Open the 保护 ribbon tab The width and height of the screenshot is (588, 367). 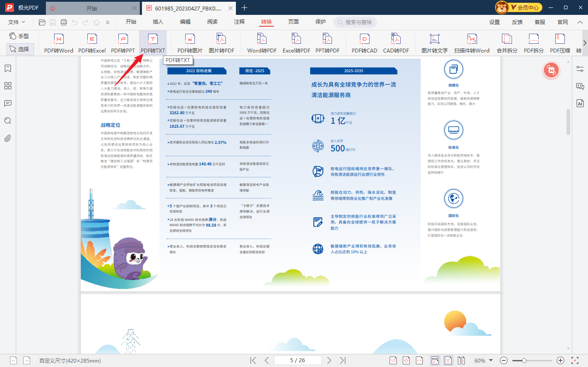(320, 21)
